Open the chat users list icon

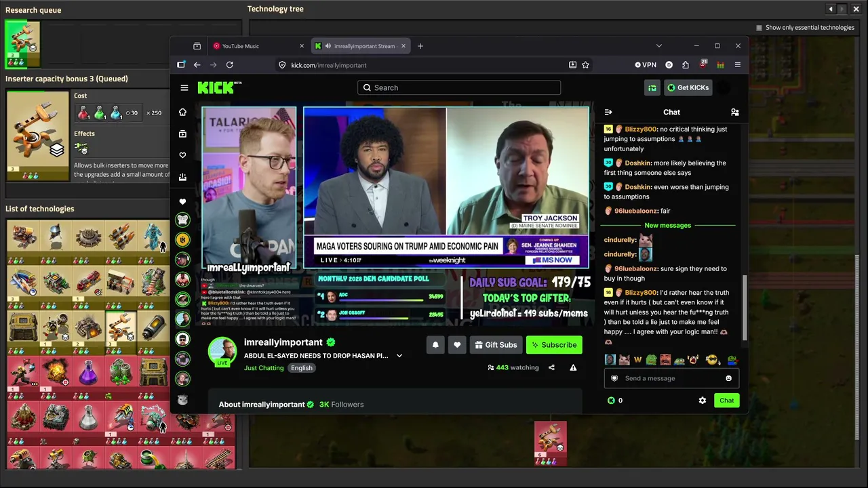pos(734,113)
